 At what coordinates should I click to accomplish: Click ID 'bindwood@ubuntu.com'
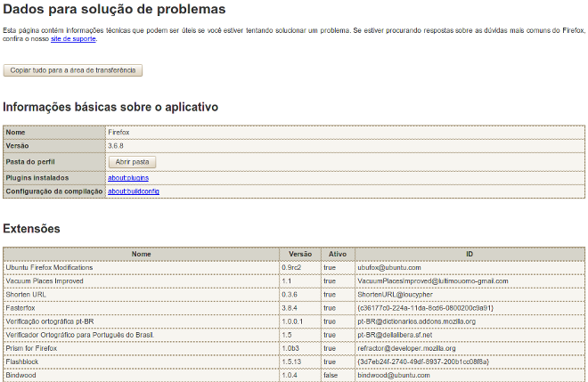pos(394,375)
